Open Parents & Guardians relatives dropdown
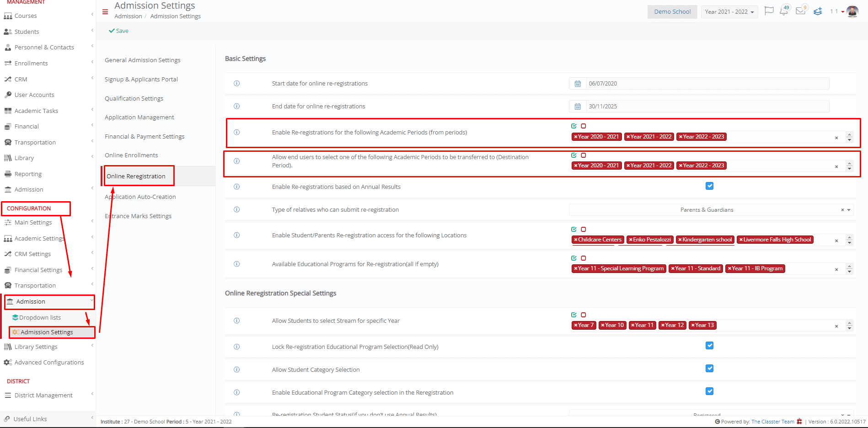This screenshot has width=868, height=428. tap(711, 210)
